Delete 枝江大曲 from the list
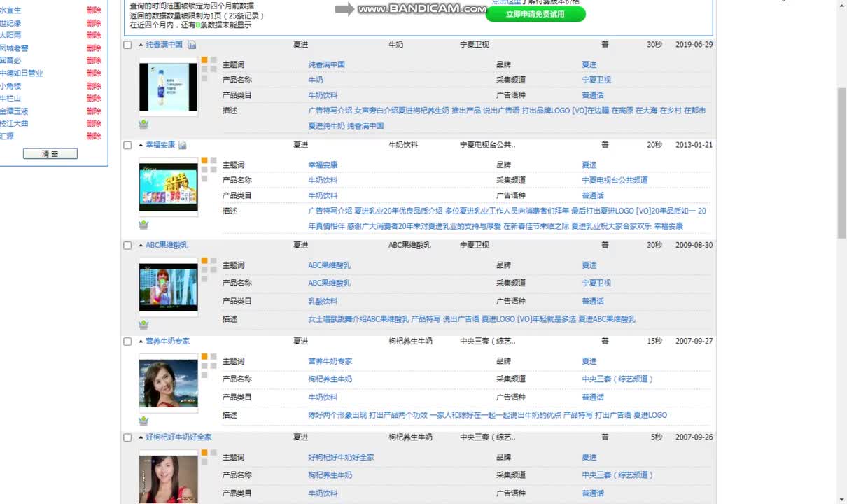The height and width of the screenshot is (504, 847). click(x=94, y=123)
